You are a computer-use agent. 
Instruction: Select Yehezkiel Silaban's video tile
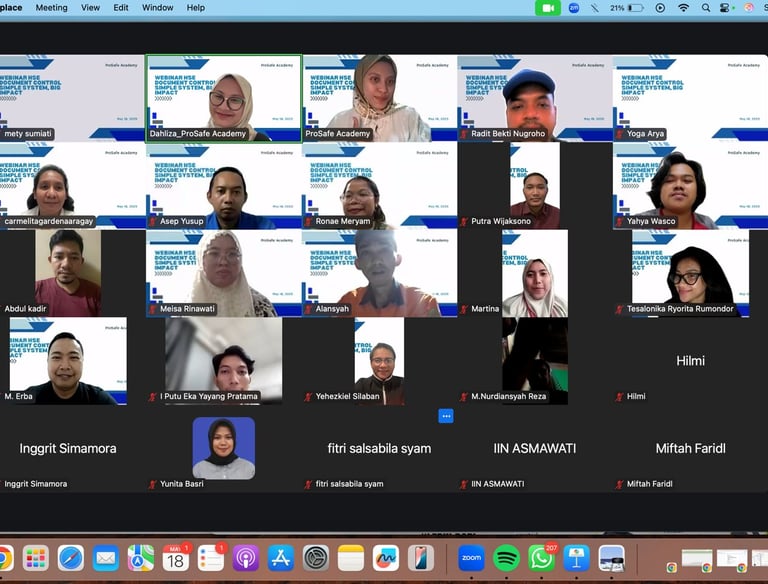tap(380, 361)
